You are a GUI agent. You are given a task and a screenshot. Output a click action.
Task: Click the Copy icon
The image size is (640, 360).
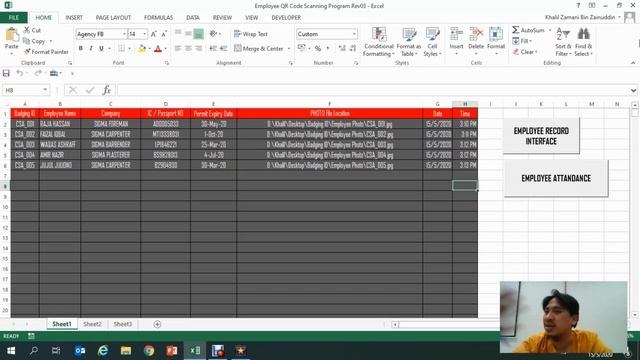point(27,41)
